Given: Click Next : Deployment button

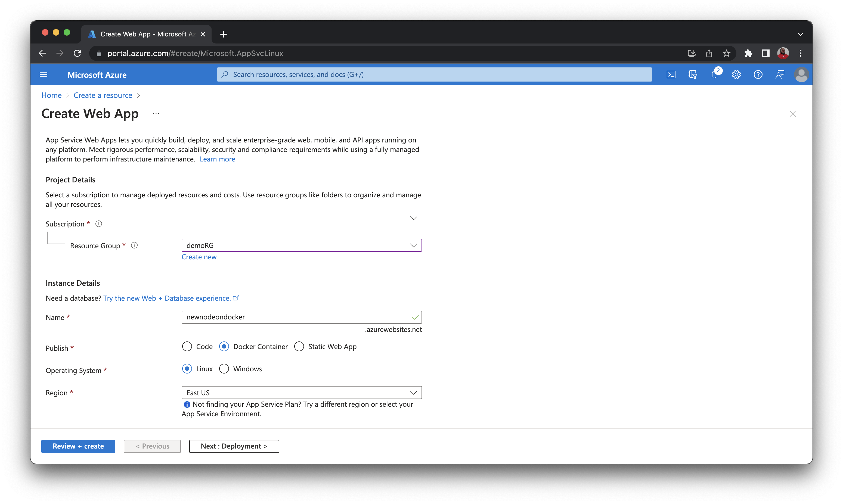Looking at the screenshot, I should point(234,446).
